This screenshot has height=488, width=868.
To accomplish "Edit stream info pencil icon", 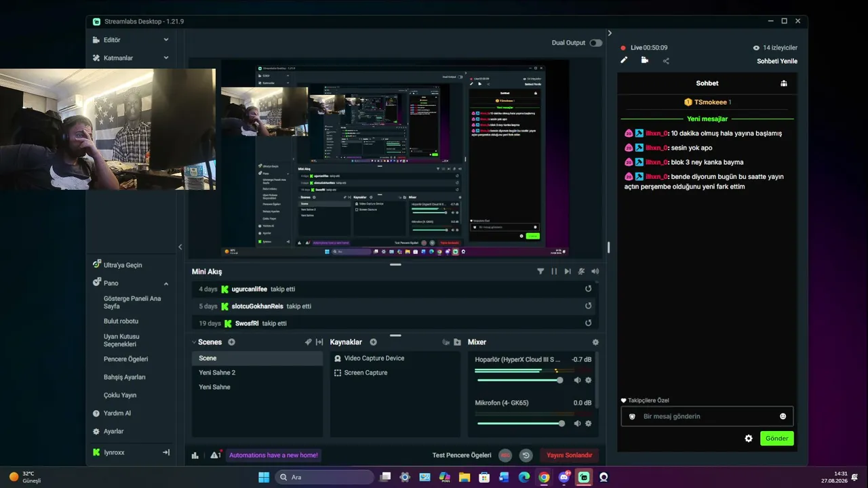I will (x=624, y=60).
